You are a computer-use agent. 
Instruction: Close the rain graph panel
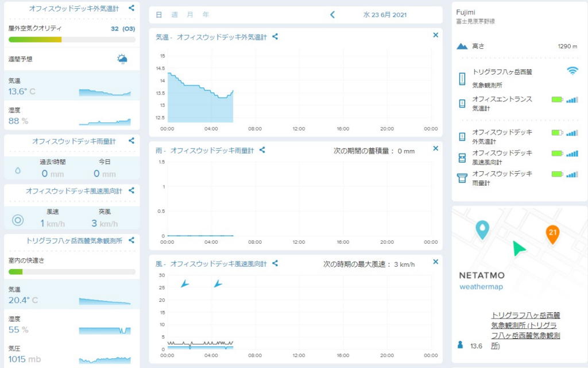tap(435, 149)
